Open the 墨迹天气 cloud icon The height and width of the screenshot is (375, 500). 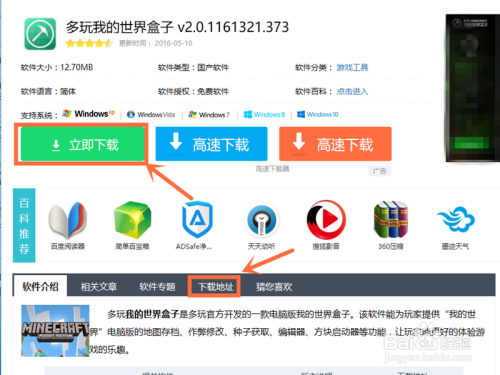click(456, 219)
